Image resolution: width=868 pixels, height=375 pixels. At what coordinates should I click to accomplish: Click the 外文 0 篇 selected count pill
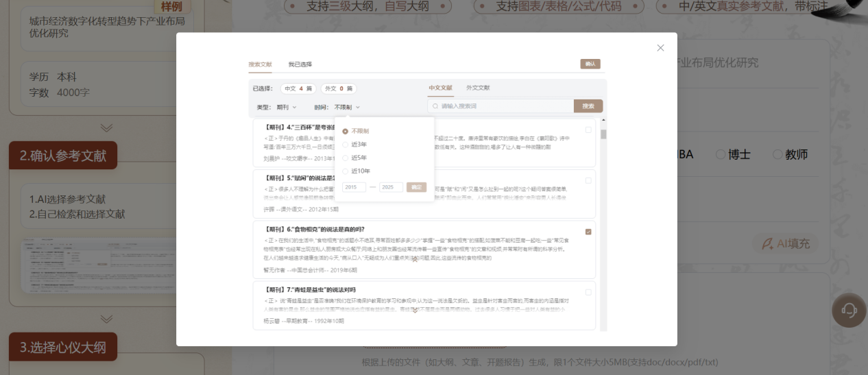(339, 88)
